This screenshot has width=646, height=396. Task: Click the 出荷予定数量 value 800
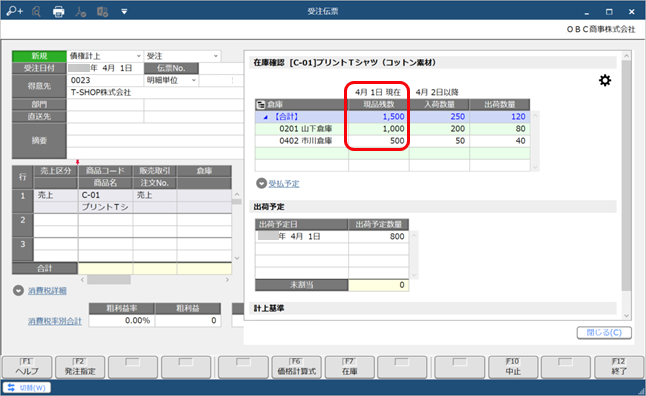click(x=397, y=237)
